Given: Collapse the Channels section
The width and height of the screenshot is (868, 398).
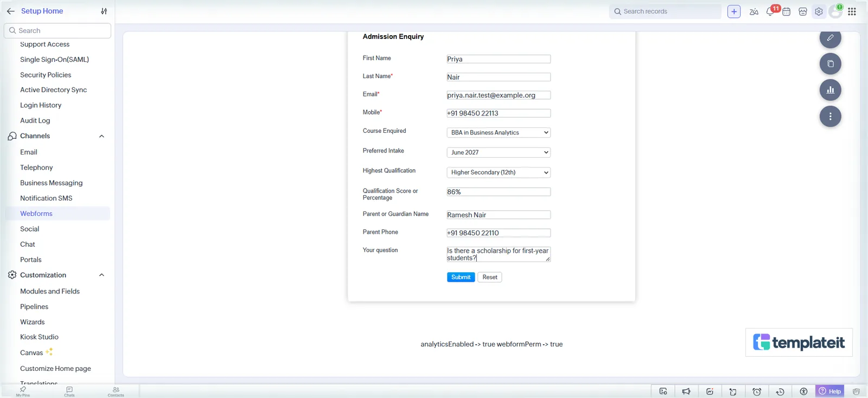Looking at the screenshot, I should 101,136.
